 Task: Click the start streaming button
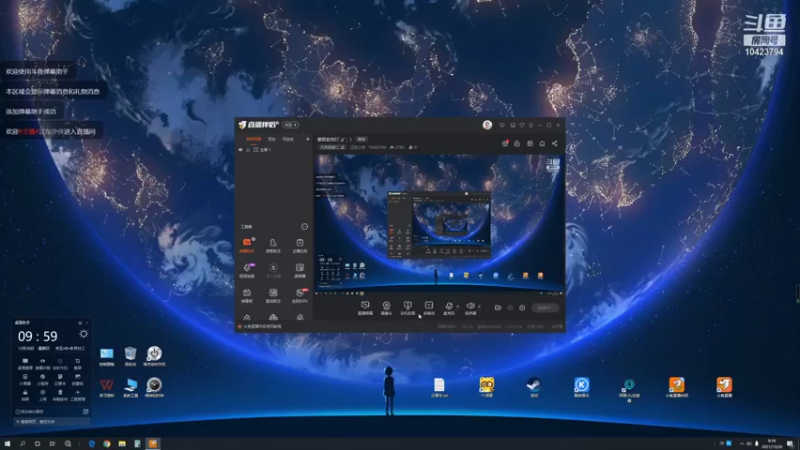[x=545, y=308]
